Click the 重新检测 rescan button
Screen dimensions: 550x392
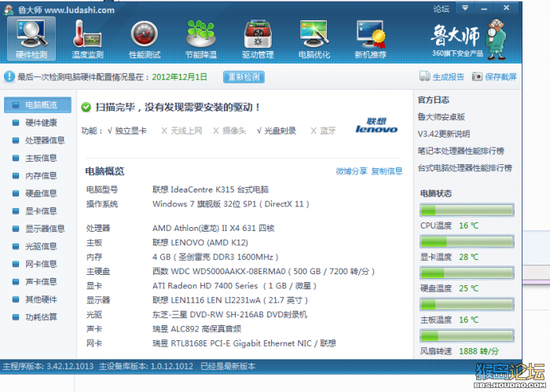pyautogui.click(x=244, y=77)
